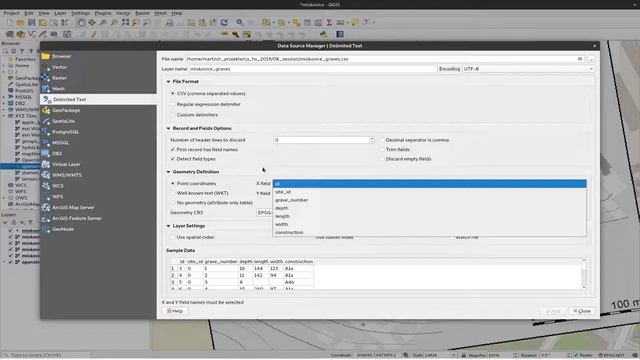Choose 'width' from the dropdown list

click(429, 224)
